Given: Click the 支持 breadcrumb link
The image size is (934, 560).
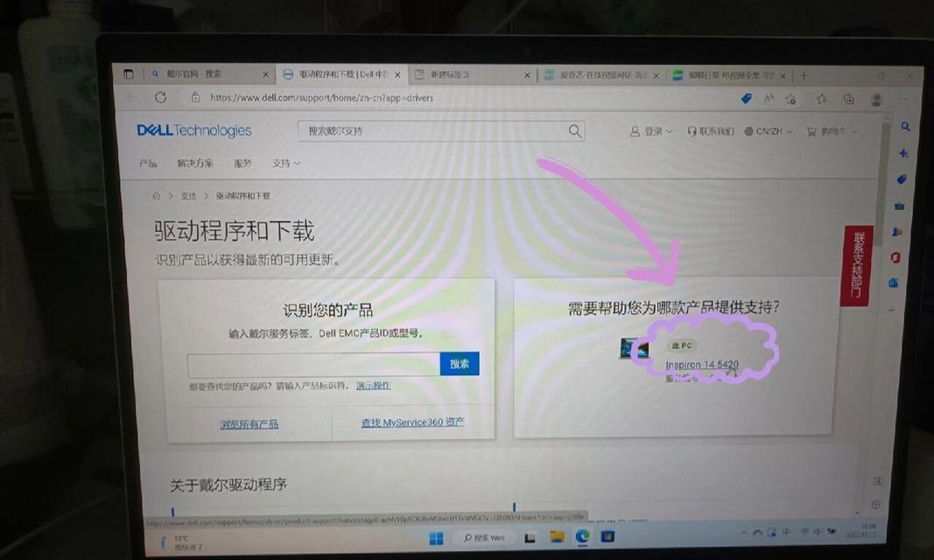Looking at the screenshot, I should pyautogui.click(x=188, y=195).
